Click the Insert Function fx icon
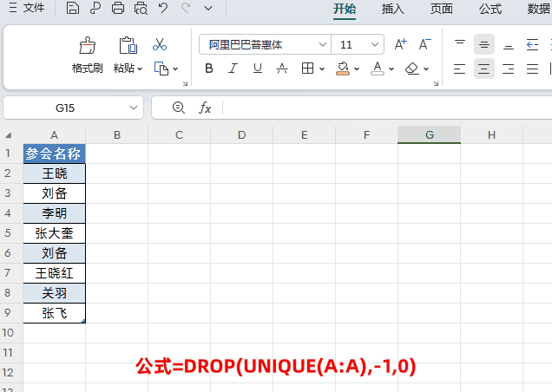 click(206, 108)
